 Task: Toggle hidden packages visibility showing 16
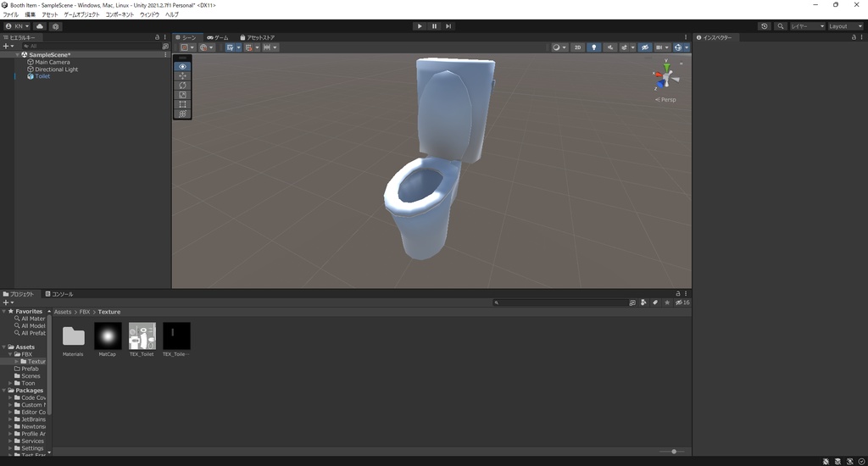682,302
